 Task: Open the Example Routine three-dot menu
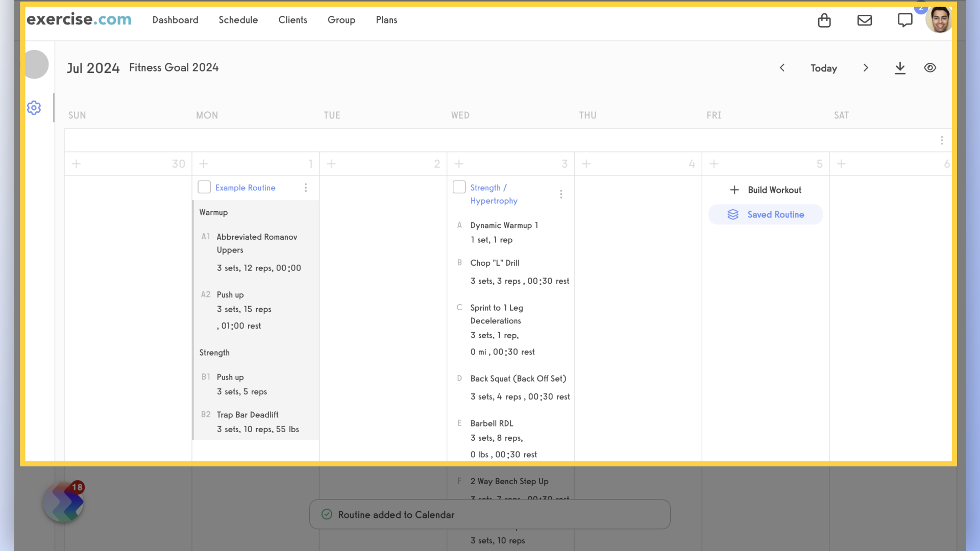pos(305,187)
